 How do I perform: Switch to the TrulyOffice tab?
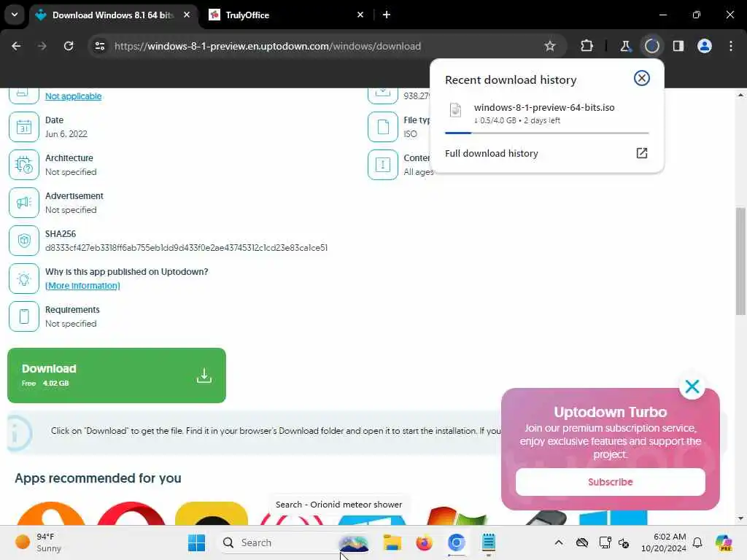[286, 15]
